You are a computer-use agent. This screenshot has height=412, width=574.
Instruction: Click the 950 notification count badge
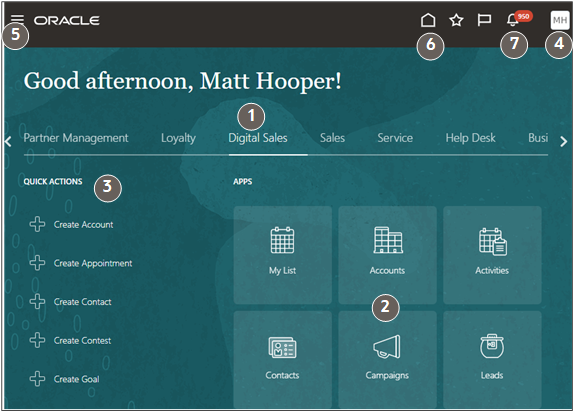coord(523,16)
